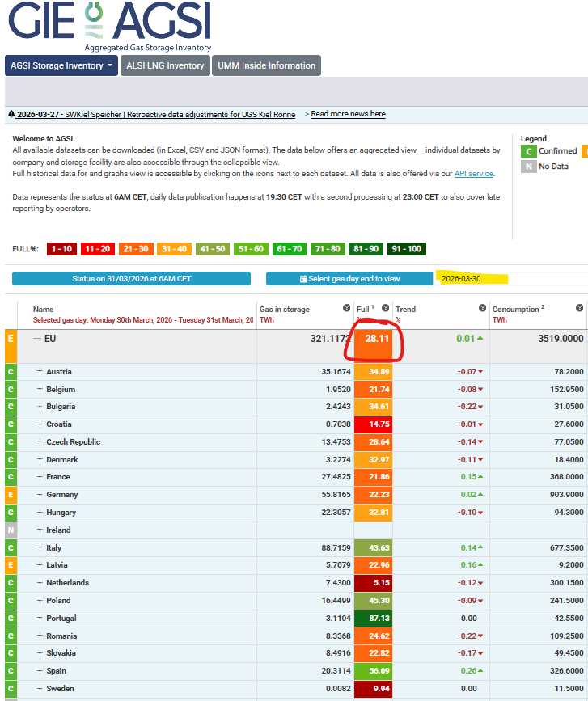Expand the Netherlands row
The height and width of the screenshot is (701, 588).
pos(40,582)
